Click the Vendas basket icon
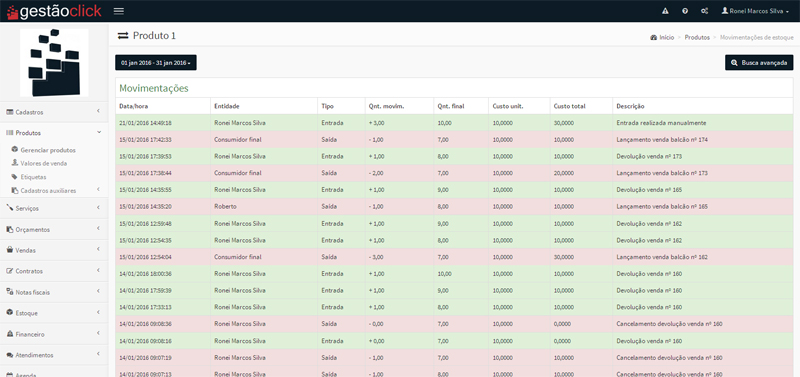The image size is (800, 377). tap(10, 250)
